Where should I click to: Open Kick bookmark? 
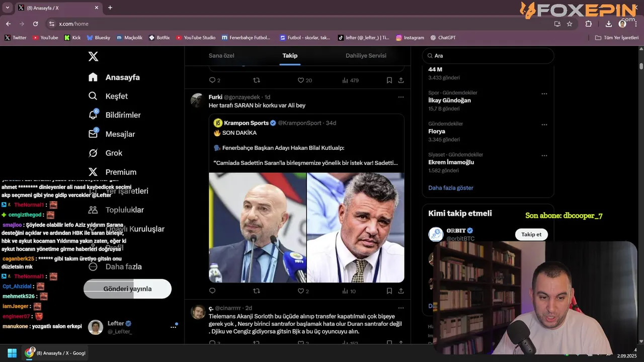(x=72, y=38)
